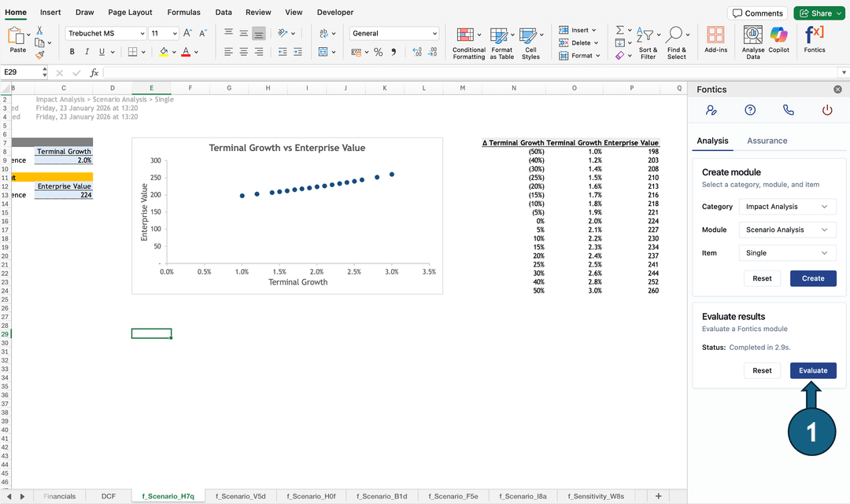Open the number format dropdown showing General
The height and width of the screenshot is (504, 850).
click(394, 33)
